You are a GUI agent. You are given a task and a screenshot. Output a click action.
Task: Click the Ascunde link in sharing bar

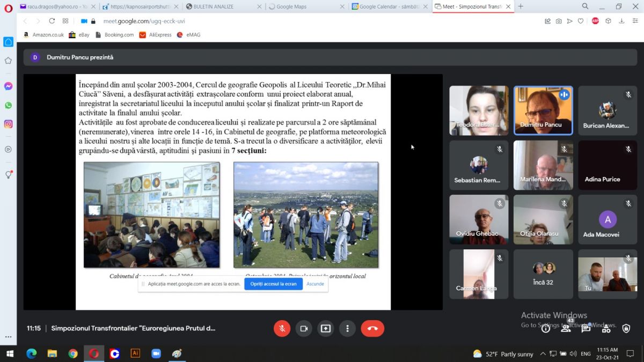(315, 284)
